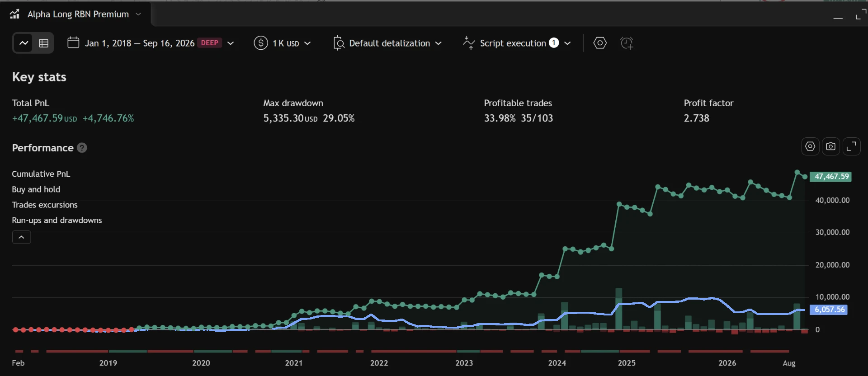Viewport: 868px width, 376px height.
Task: Open the Default detalization dropdown
Action: pyautogui.click(x=396, y=43)
